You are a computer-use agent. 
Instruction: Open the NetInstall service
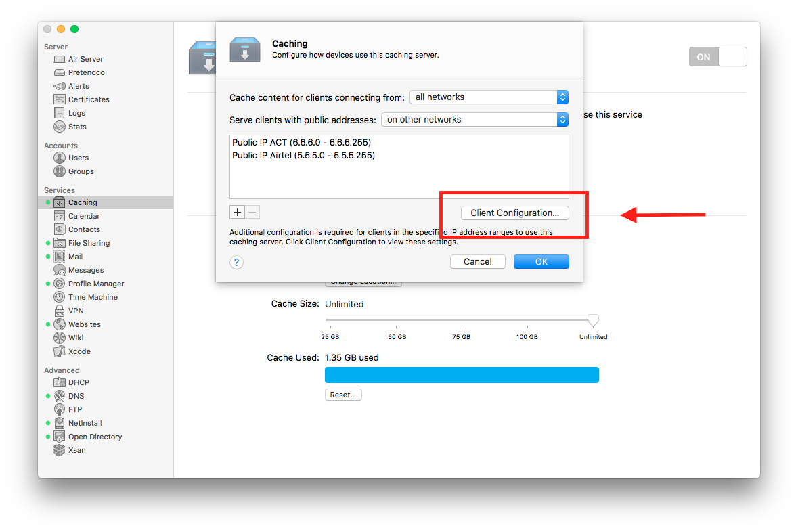pyautogui.click(x=85, y=423)
